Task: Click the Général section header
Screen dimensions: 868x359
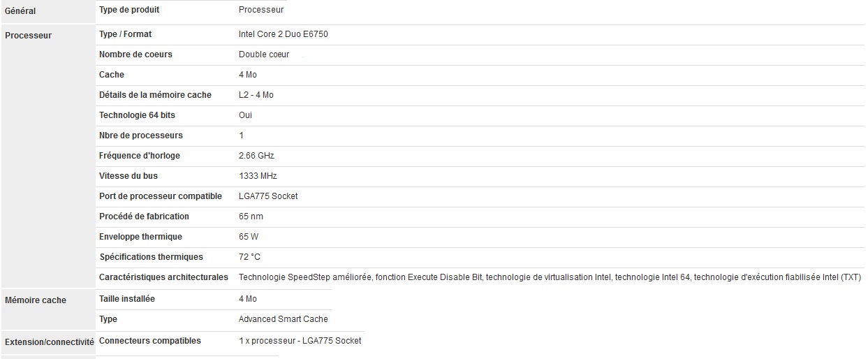Action: [20, 11]
